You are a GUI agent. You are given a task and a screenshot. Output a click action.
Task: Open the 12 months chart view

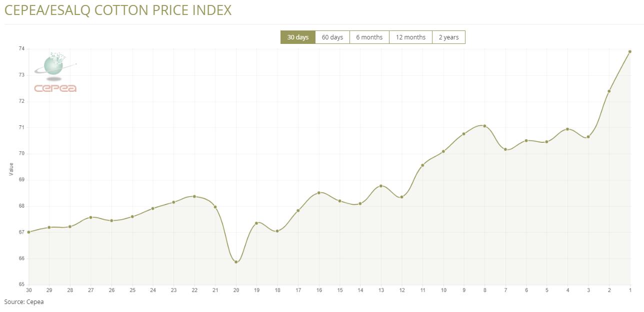[410, 37]
